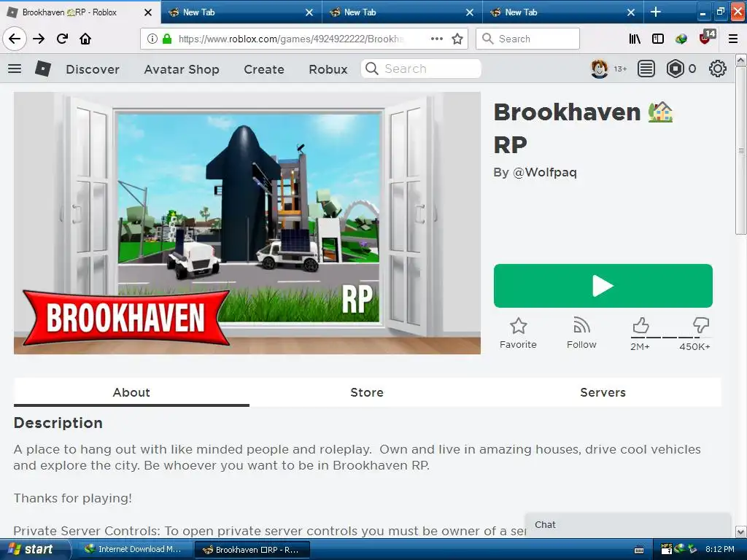Image resolution: width=747 pixels, height=560 pixels.
Task: Click the 450K+ dislikes count
Action: [694, 346]
